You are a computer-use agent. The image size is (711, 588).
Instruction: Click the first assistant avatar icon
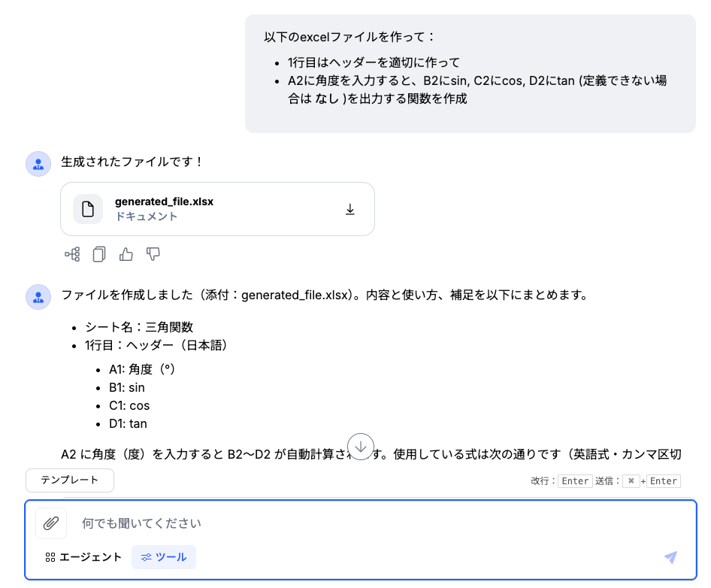click(x=38, y=164)
